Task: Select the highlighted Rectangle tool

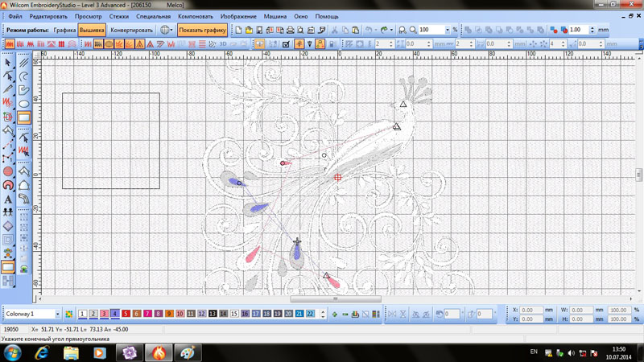Action: (24, 117)
